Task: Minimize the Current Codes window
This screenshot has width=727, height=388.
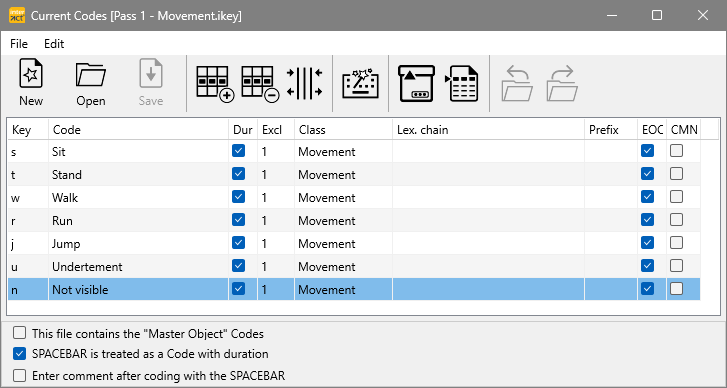Action: tap(612, 15)
